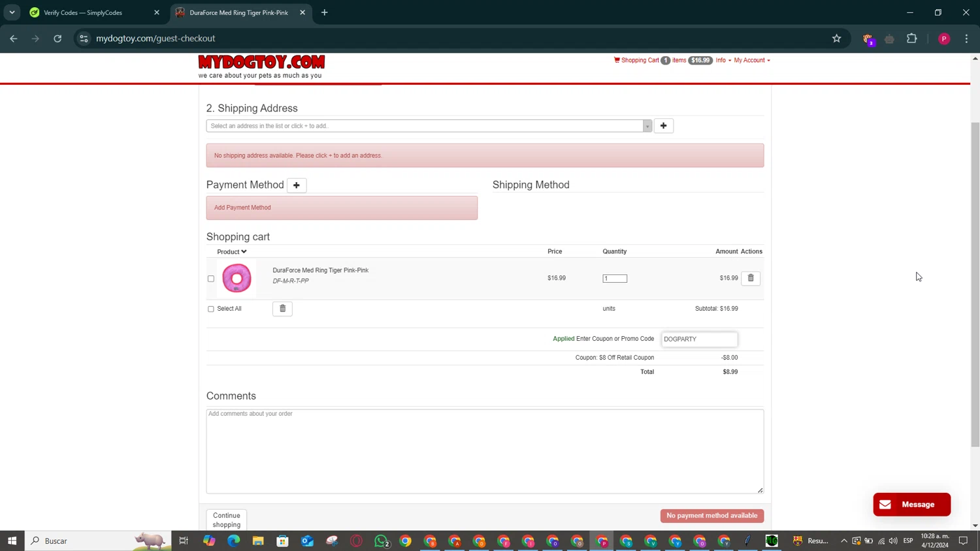Screen dimensions: 980x551
Task: Open notifications center icon
Action: (963, 541)
